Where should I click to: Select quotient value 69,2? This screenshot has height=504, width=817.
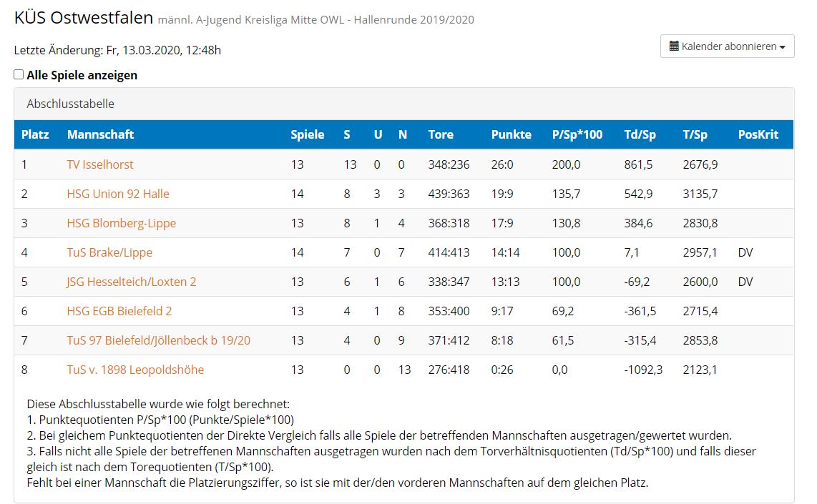click(x=563, y=311)
